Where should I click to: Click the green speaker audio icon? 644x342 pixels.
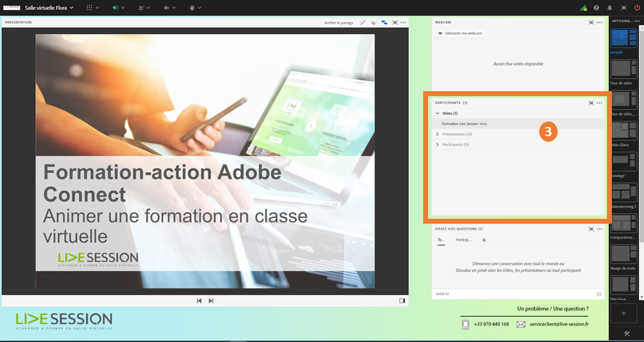[x=116, y=7]
